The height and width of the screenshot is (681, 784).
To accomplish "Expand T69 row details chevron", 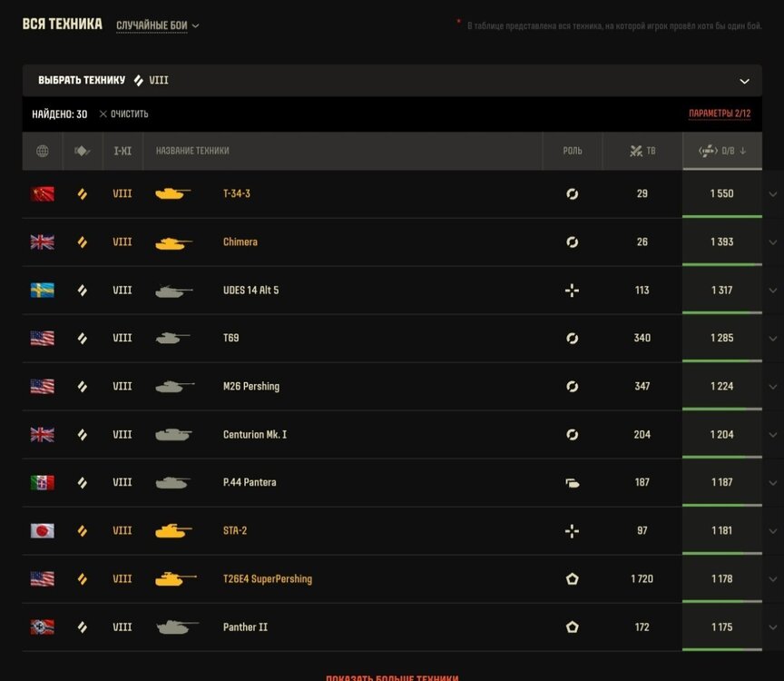I will pyautogui.click(x=772, y=339).
